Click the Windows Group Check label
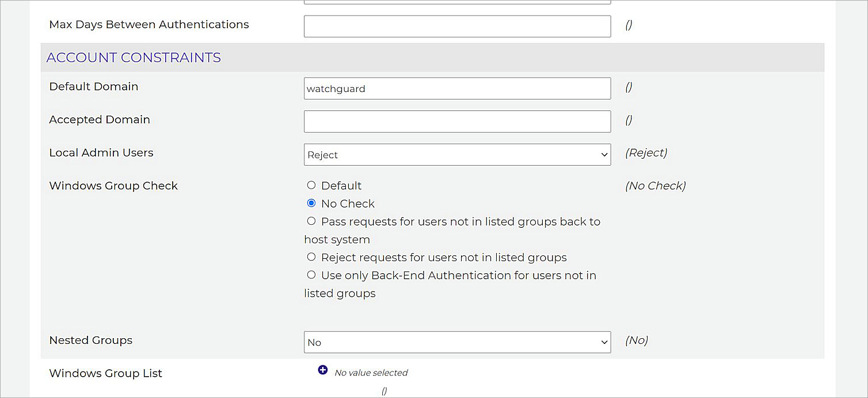 pos(113,185)
